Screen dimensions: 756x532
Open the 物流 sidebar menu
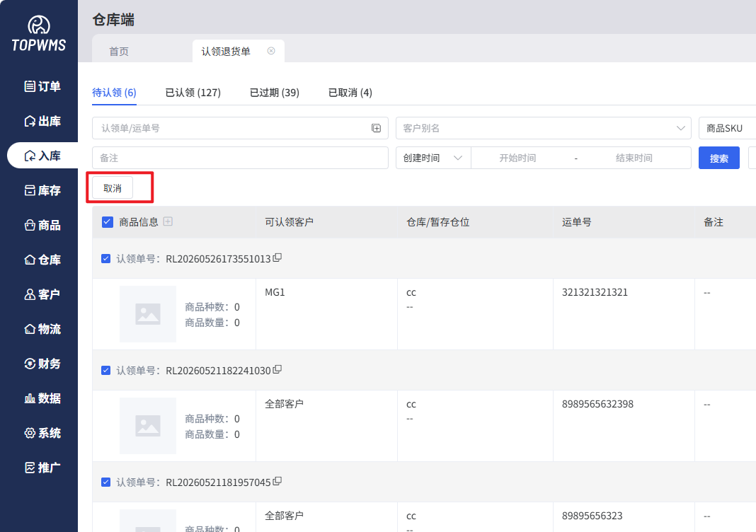[42, 329]
